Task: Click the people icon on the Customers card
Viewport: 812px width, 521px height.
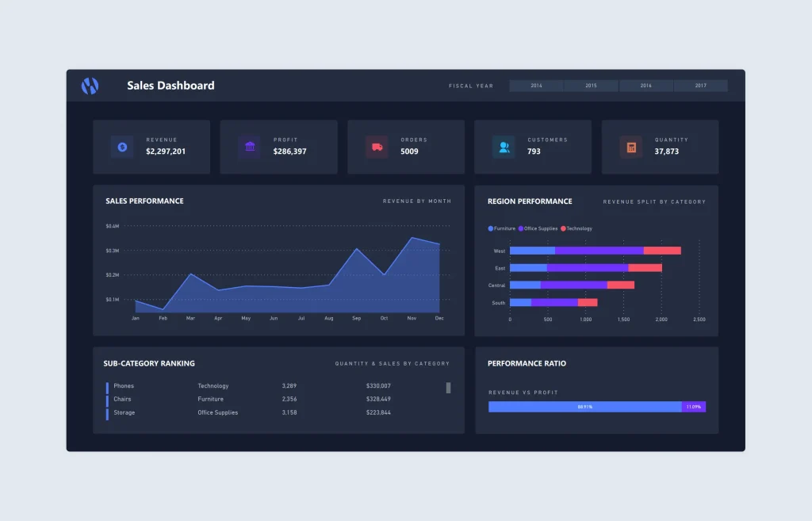Action: (503, 146)
